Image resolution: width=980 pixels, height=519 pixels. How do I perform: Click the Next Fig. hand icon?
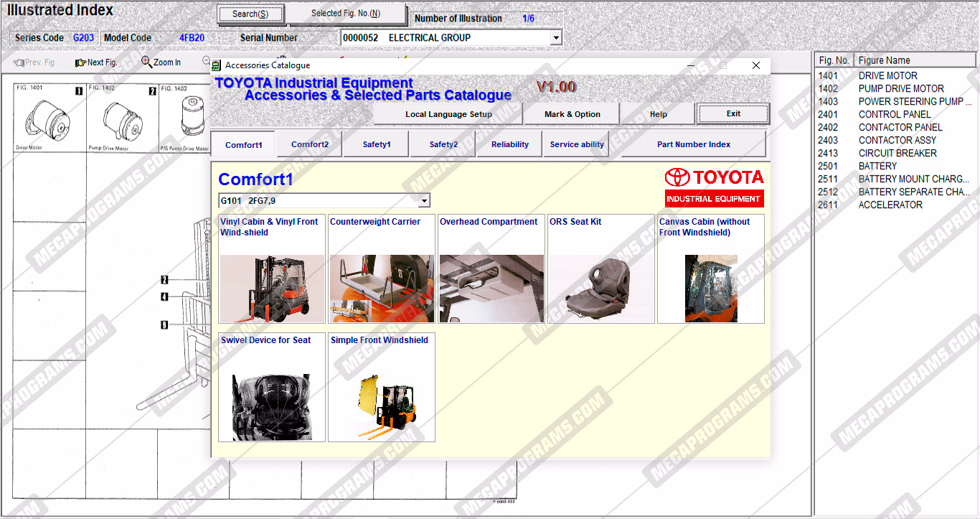point(80,62)
